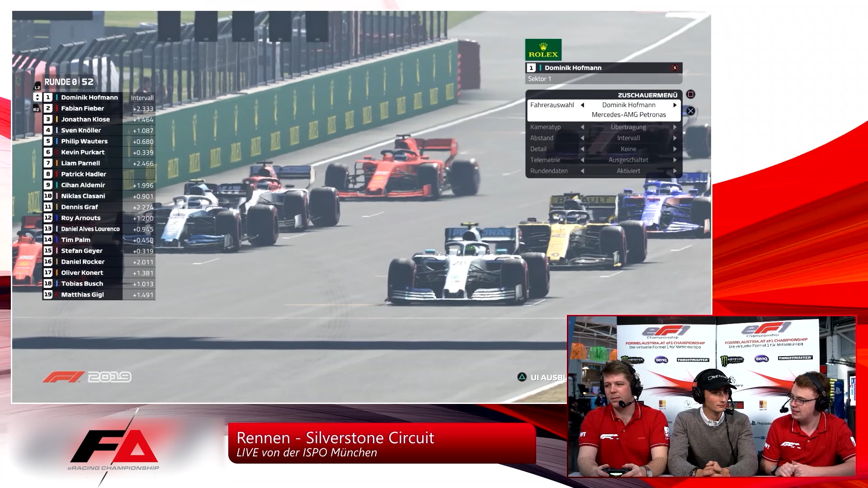This screenshot has height=488, width=868.
Task: Click left arrow for Detail
Action: click(582, 149)
